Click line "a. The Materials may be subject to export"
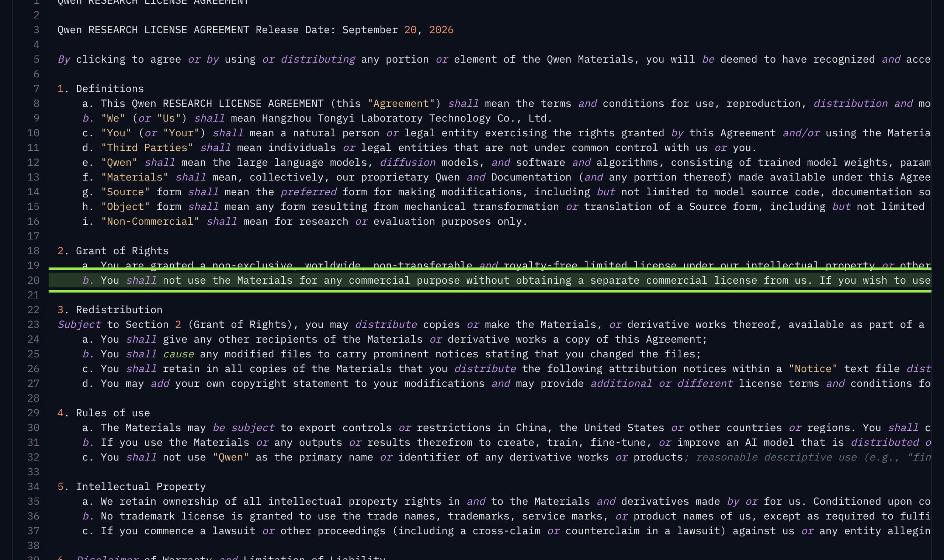Screen dimensions: 944x560 pos(506,427)
